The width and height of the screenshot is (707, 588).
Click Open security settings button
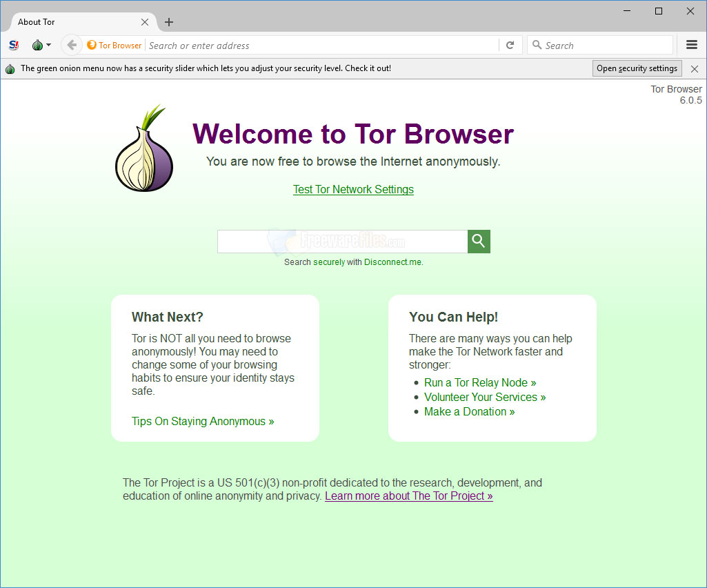pos(637,68)
